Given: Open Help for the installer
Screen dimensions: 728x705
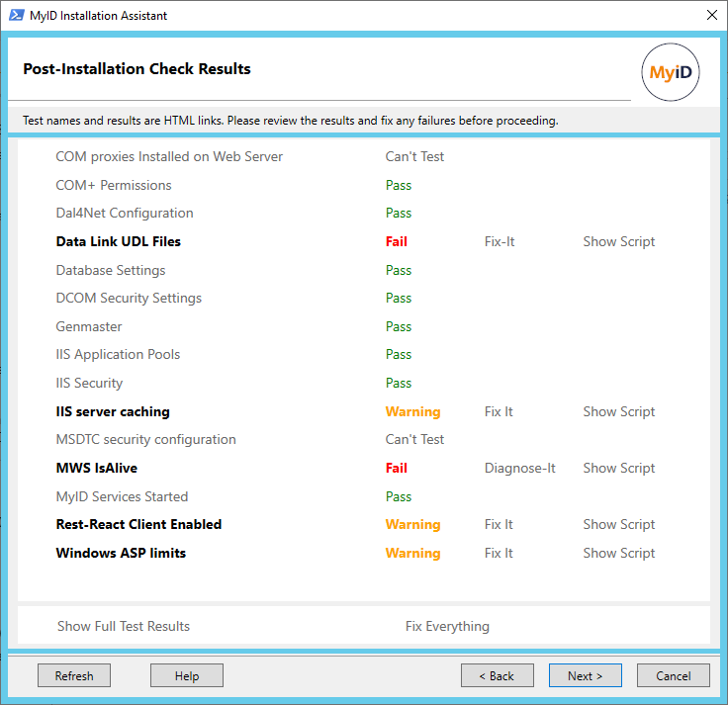Looking at the screenshot, I should point(187,676).
